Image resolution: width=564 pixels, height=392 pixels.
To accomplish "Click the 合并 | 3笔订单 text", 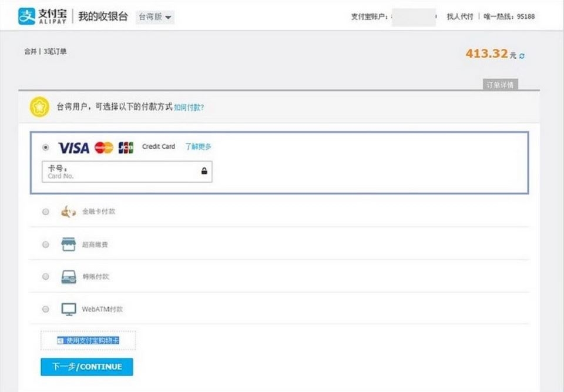I will pyautogui.click(x=45, y=52).
